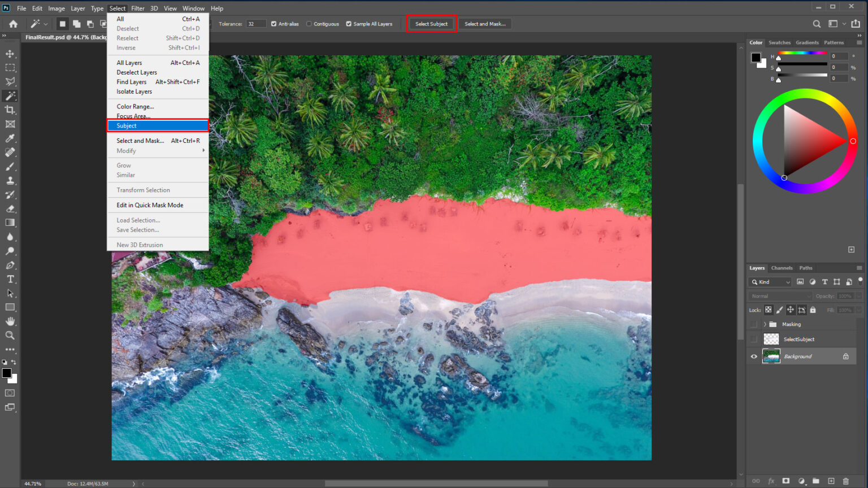868x488 pixels.
Task: Select the Move tool
Action: coord(8,54)
